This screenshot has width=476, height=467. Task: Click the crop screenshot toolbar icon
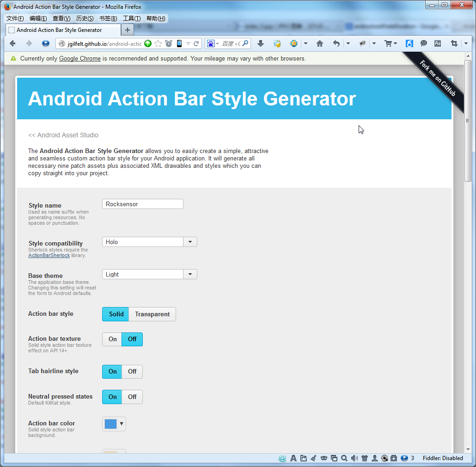454,44
